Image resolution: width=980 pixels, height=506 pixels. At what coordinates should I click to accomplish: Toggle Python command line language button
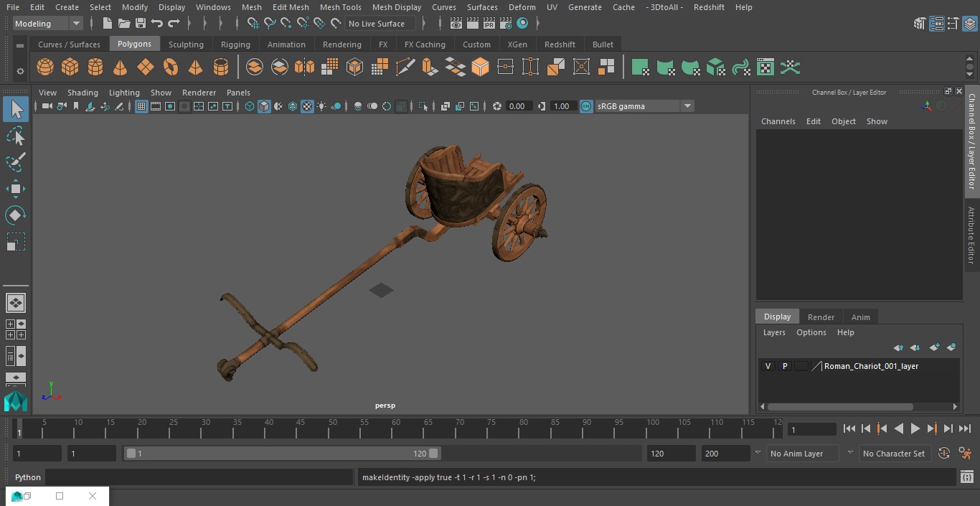coord(28,477)
